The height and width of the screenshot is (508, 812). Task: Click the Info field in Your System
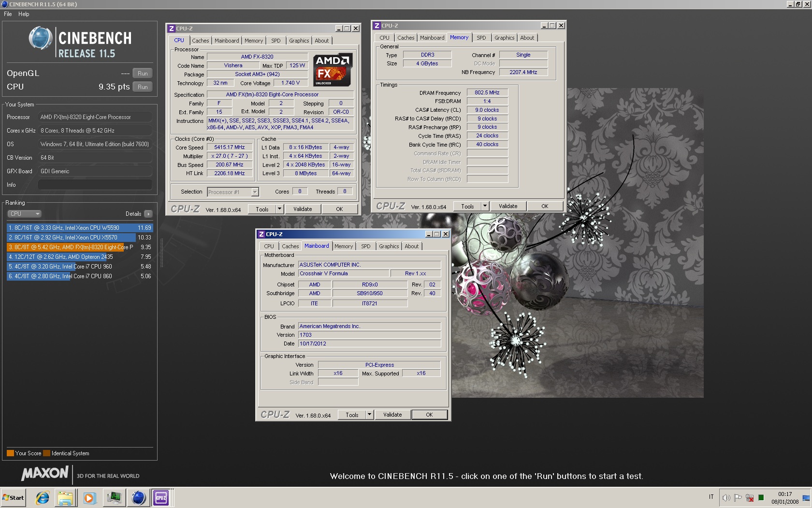[x=95, y=185]
